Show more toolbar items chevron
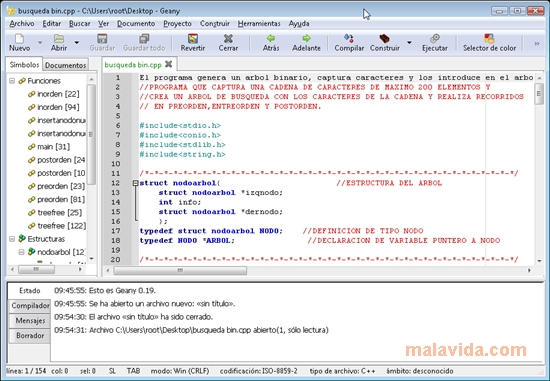The image size is (550, 381). click(537, 44)
